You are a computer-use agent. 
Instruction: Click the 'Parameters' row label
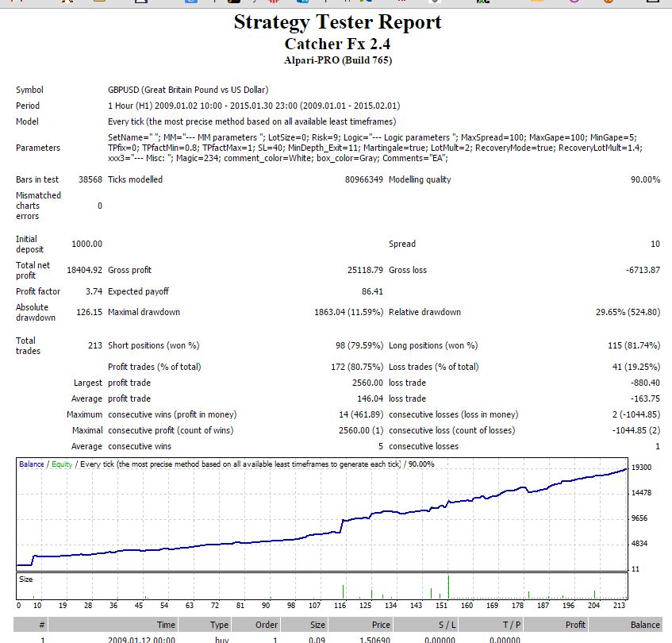(x=38, y=148)
